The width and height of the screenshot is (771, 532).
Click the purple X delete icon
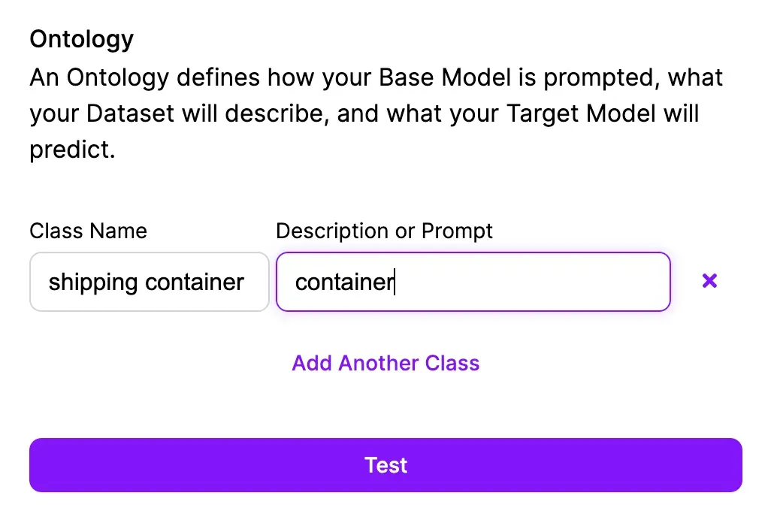(709, 281)
